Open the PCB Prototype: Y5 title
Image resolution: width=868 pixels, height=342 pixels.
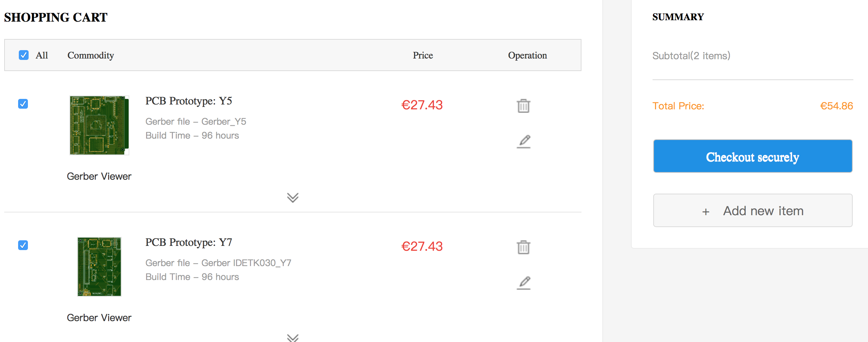click(189, 101)
